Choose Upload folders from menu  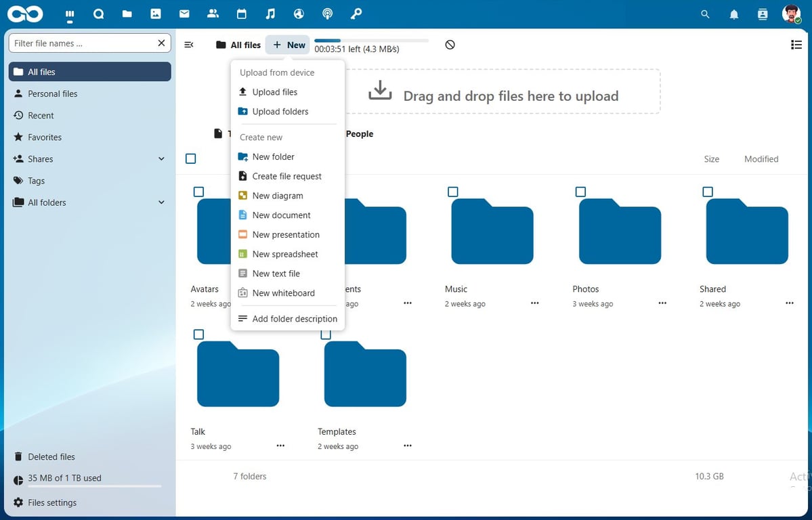(x=287, y=111)
